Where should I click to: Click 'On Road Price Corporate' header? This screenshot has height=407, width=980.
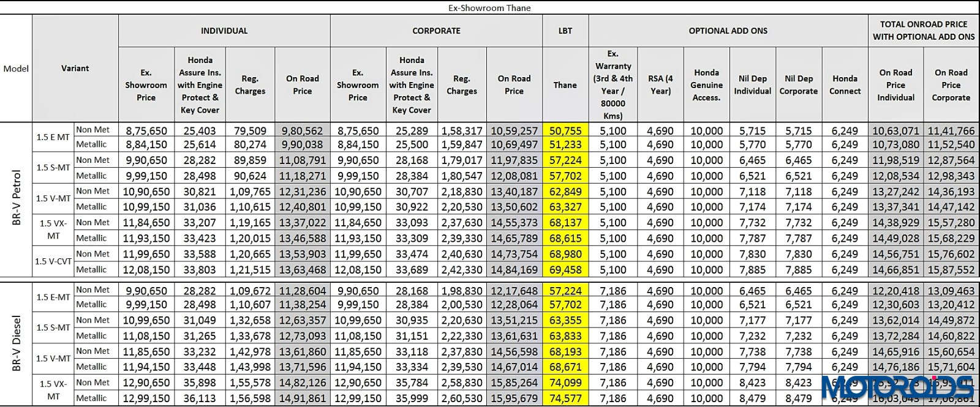pos(951,85)
